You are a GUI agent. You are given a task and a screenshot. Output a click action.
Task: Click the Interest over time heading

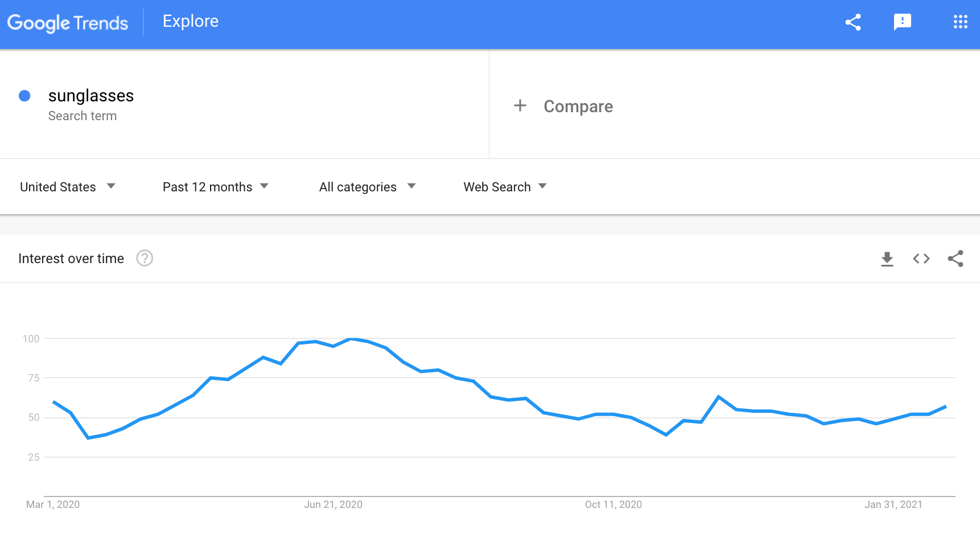click(x=71, y=259)
